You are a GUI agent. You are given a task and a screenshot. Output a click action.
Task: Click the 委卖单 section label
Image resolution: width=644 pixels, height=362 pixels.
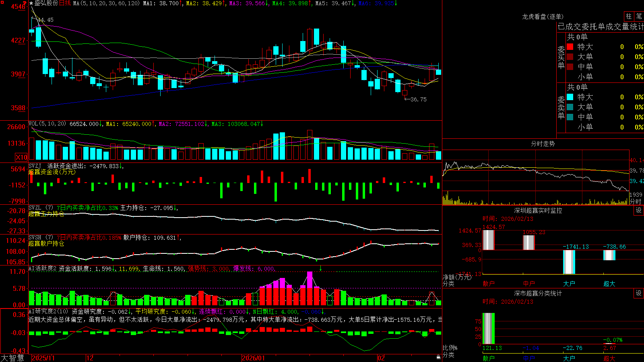click(561, 107)
